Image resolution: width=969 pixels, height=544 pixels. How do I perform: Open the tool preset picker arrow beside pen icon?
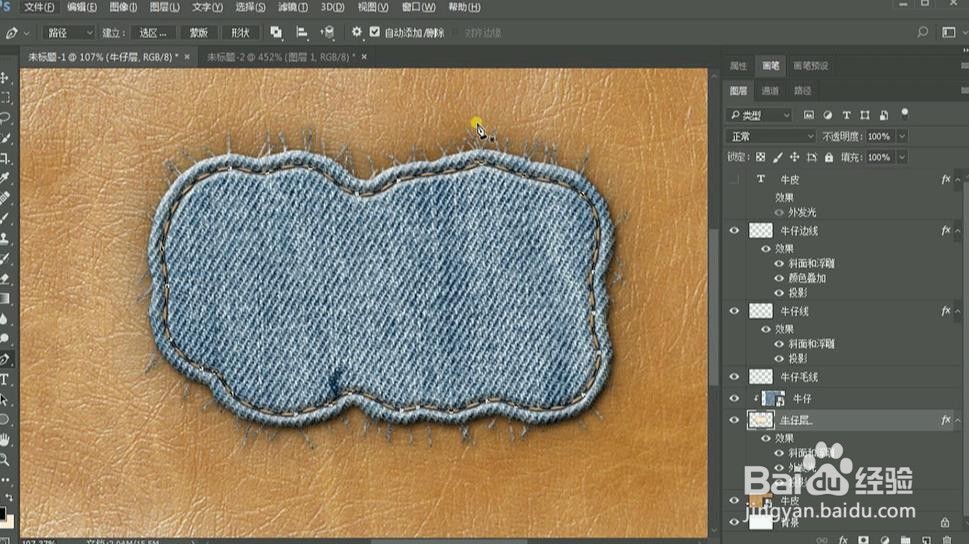tap(26, 33)
